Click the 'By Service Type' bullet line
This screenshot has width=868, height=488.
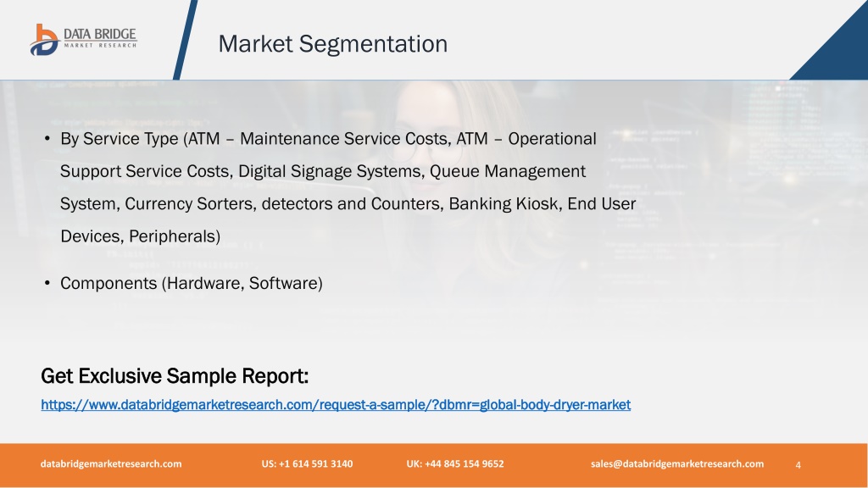[328, 138]
